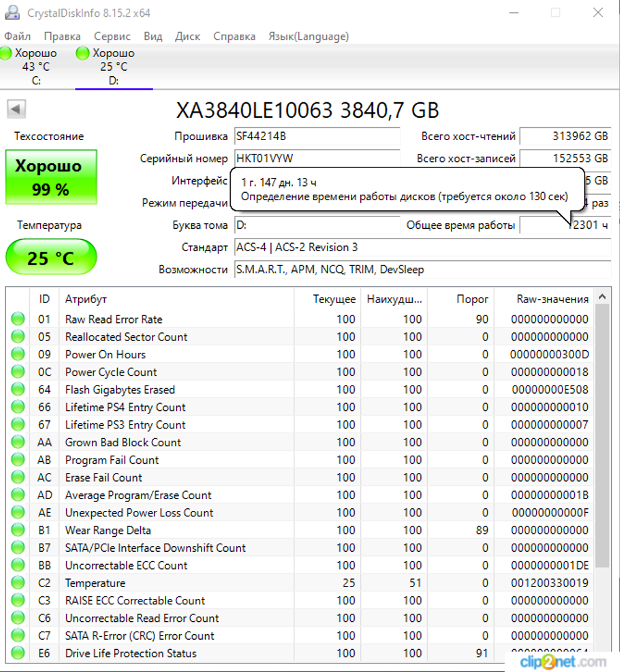Click the Raw-значения column header
The height and width of the screenshot is (672, 620).
tap(543, 299)
